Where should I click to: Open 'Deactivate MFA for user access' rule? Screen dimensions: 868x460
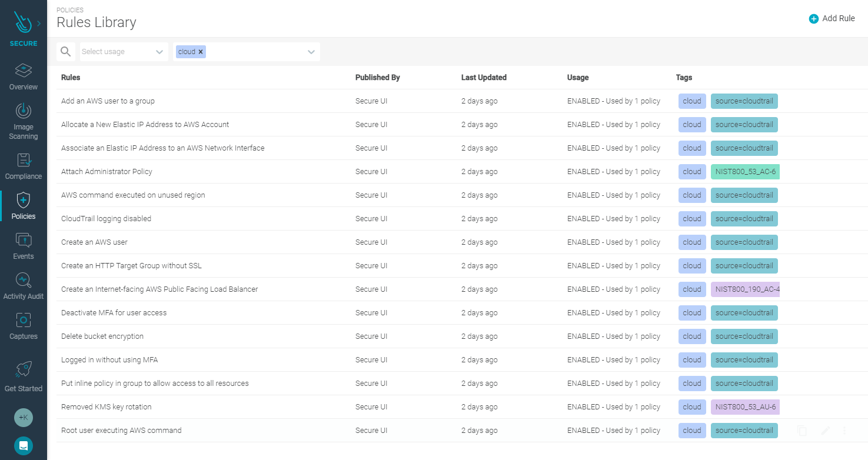pyautogui.click(x=114, y=313)
